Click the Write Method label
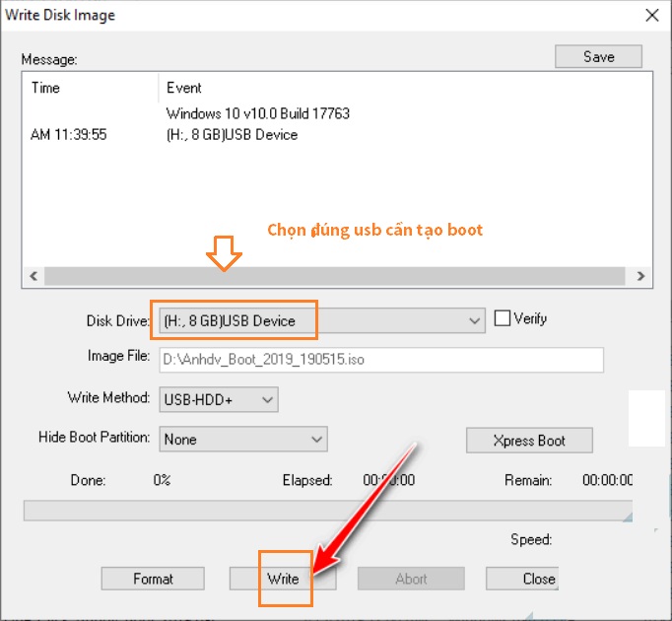This screenshot has height=621, width=672. 108,397
